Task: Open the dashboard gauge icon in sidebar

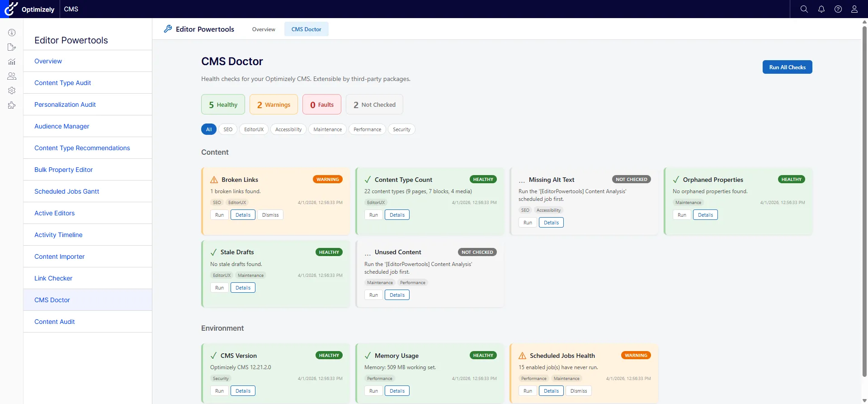Action: pos(12,33)
